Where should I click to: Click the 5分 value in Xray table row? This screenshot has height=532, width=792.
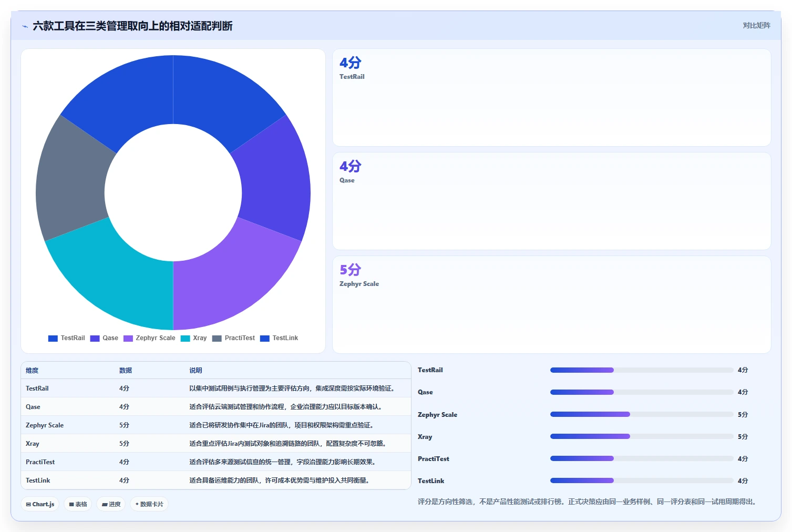[x=124, y=444]
